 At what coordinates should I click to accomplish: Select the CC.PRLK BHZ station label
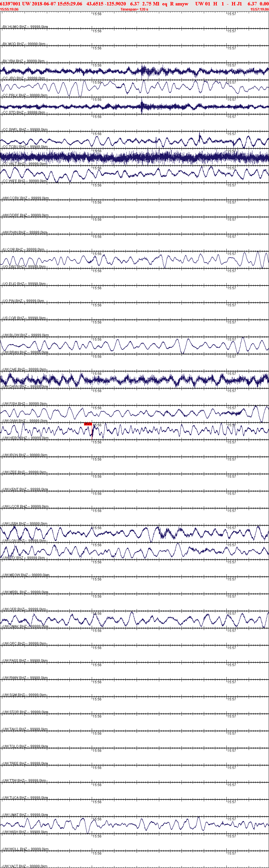(25, 96)
